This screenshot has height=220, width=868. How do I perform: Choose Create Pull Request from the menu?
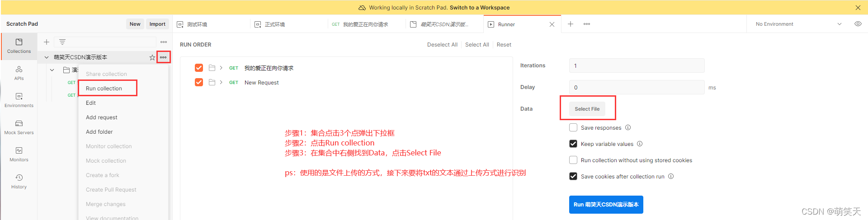(x=123, y=190)
